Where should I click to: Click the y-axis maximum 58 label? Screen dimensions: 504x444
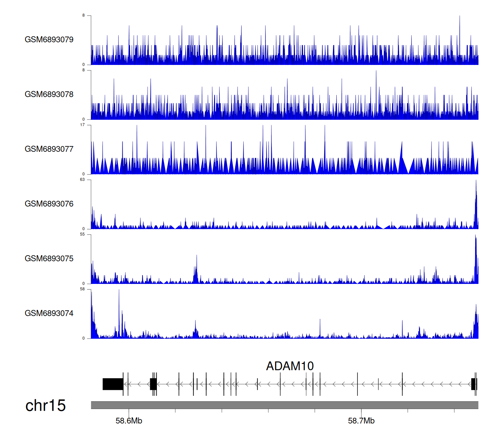coord(82,289)
